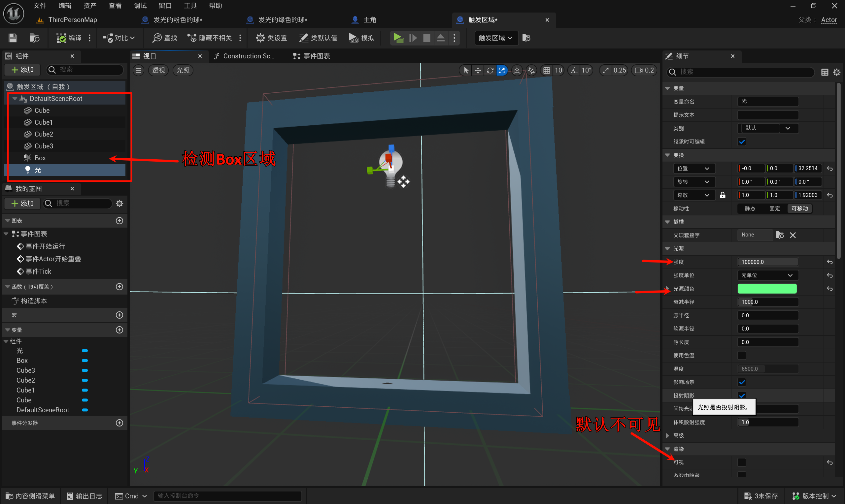The image size is (845, 504).
Task: Activate the viewport rotate tool
Action: [x=490, y=70]
